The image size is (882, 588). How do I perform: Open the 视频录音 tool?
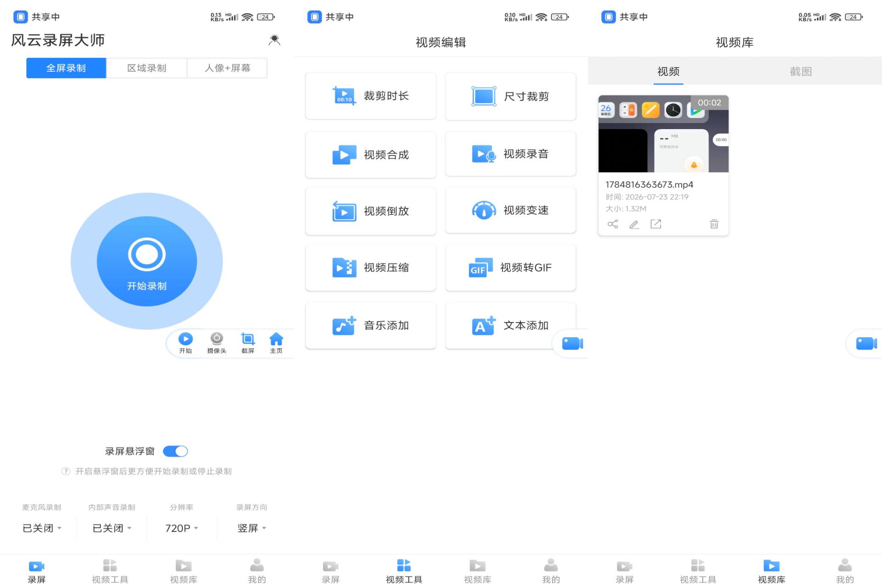(510, 154)
